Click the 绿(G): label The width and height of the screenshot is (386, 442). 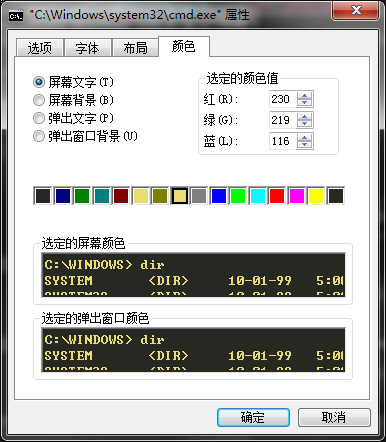click(x=221, y=120)
